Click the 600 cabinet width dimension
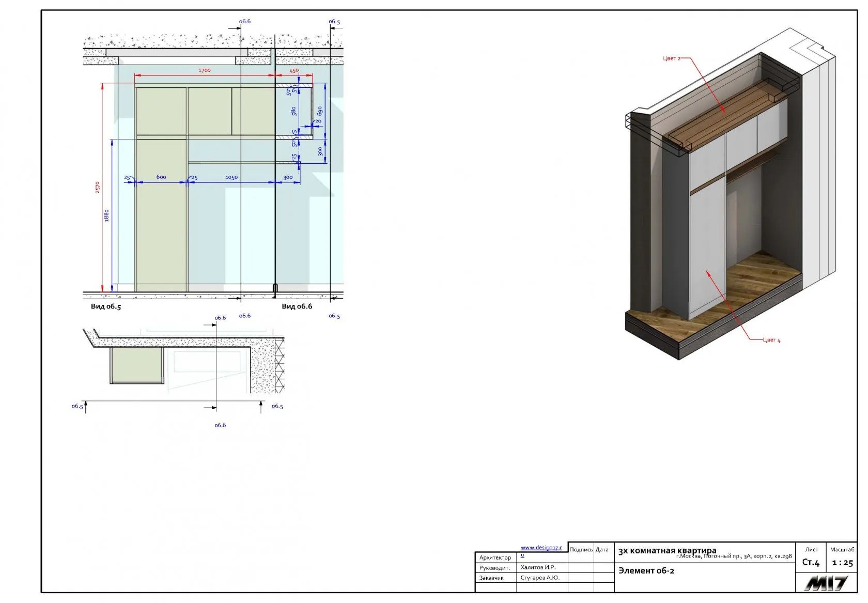The image size is (868, 603). (x=161, y=177)
